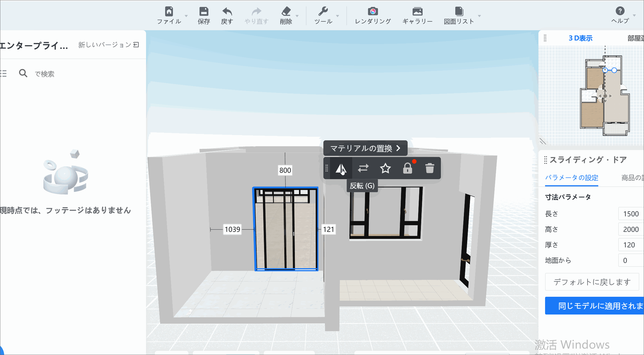The height and width of the screenshot is (355, 644).
Task: Click the やり直す redo icon
Action: [x=257, y=12]
